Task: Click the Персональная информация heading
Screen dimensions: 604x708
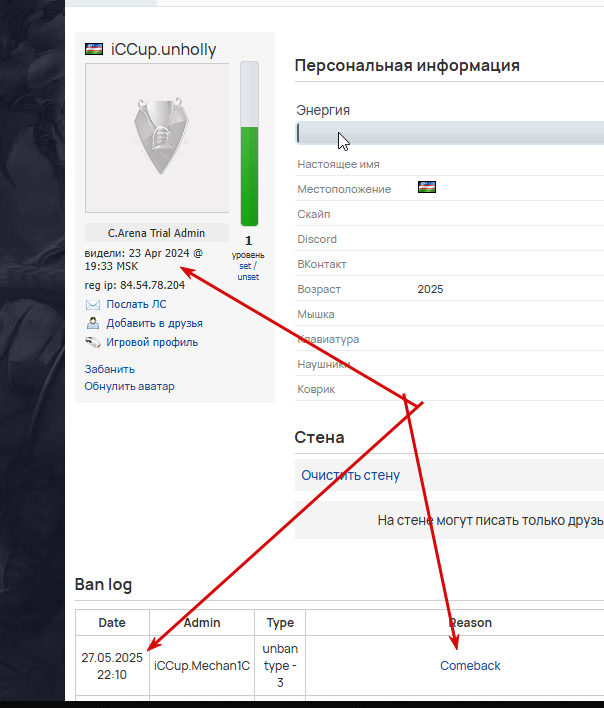Action: pyautogui.click(x=407, y=65)
